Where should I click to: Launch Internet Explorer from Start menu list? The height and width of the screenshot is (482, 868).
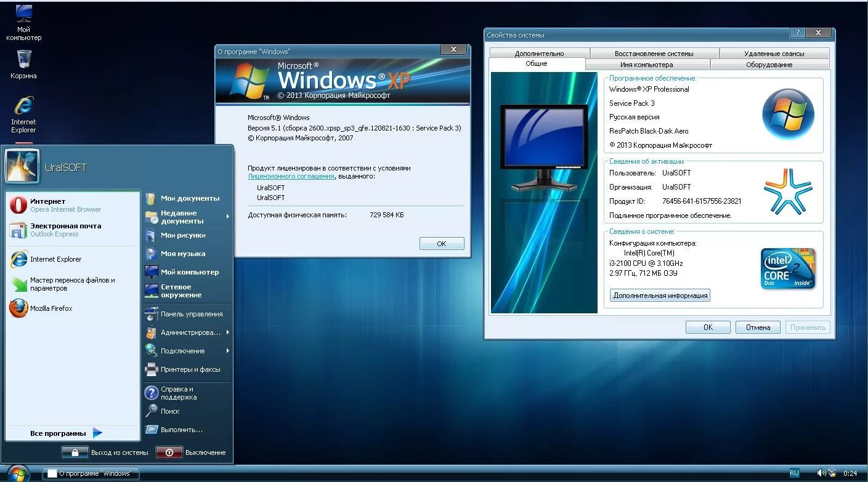pyautogui.click(x=18, y=259)
